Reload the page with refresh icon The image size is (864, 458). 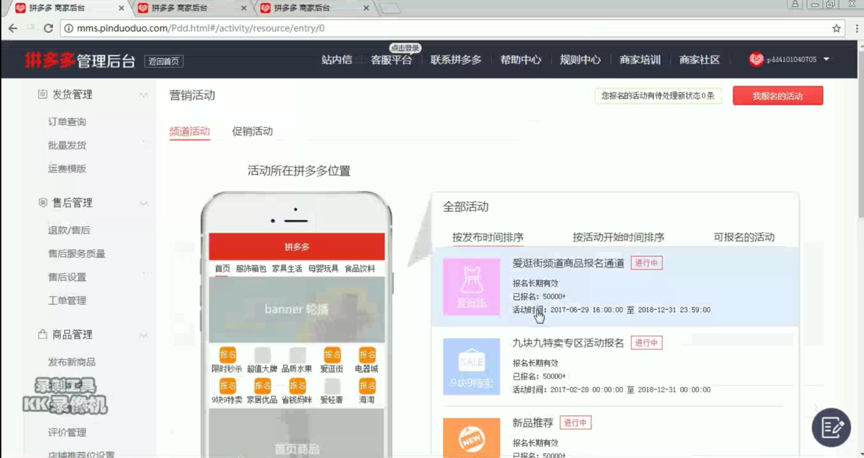click(48, 28)
